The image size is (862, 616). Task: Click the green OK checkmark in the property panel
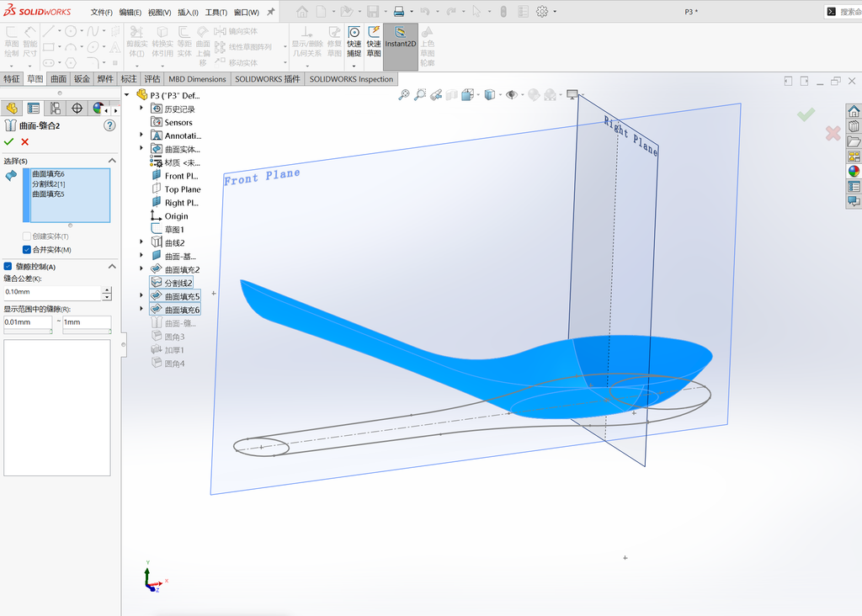(x=8, y=141)
